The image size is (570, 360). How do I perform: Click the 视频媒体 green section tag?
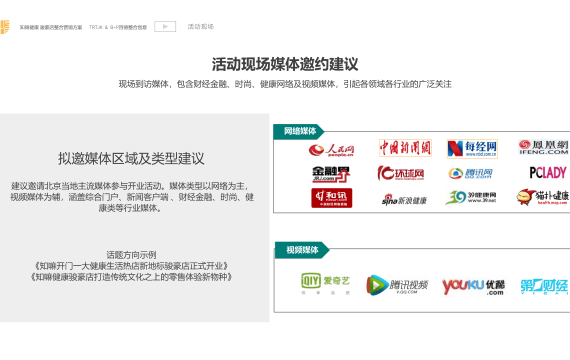coord(301,250)
